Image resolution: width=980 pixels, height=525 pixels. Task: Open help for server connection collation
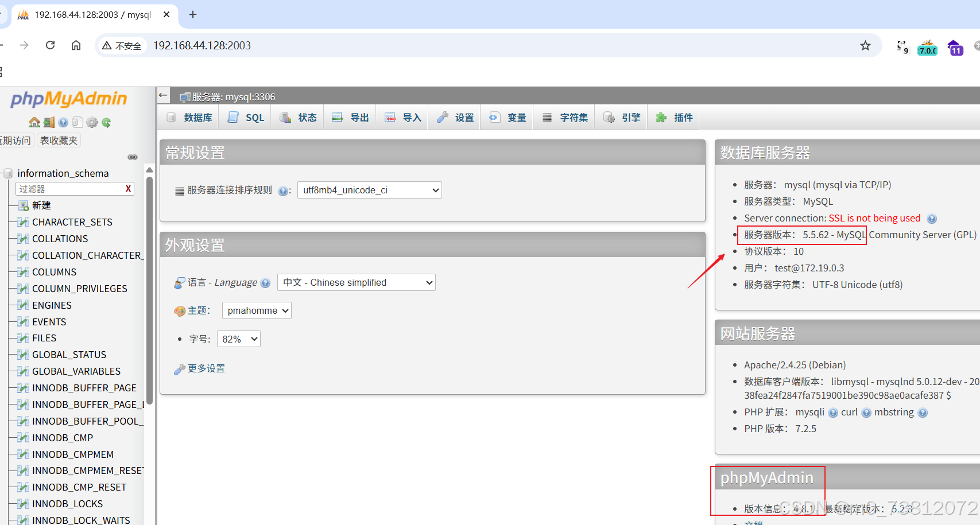283,191
